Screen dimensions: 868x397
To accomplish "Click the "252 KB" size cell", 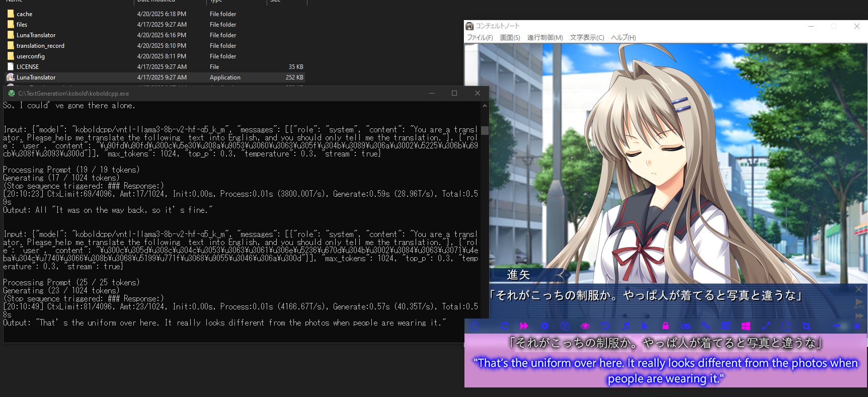I will [294, 77].
